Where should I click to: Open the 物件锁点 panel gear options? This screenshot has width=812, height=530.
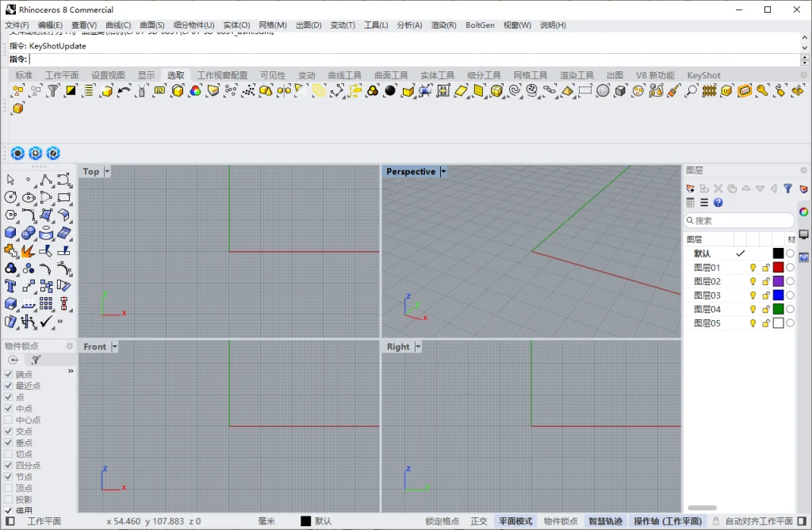[70, 345]
